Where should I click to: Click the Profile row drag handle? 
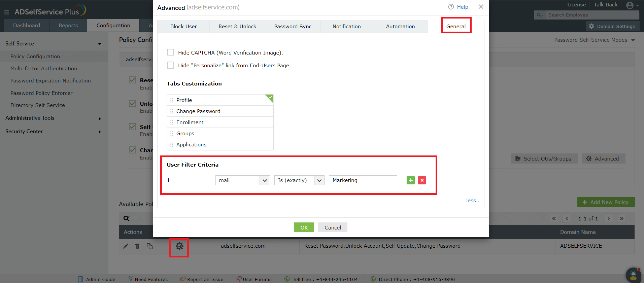click(x=172, y=100)
